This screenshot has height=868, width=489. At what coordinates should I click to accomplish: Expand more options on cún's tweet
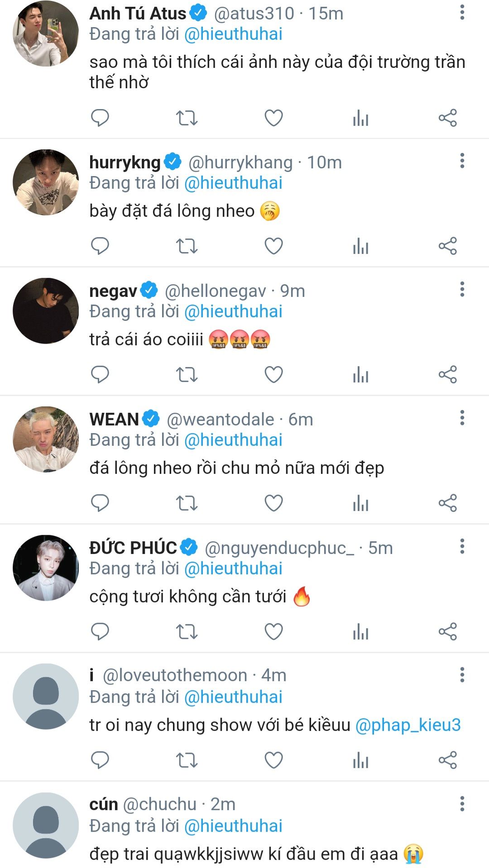[462, 804]
